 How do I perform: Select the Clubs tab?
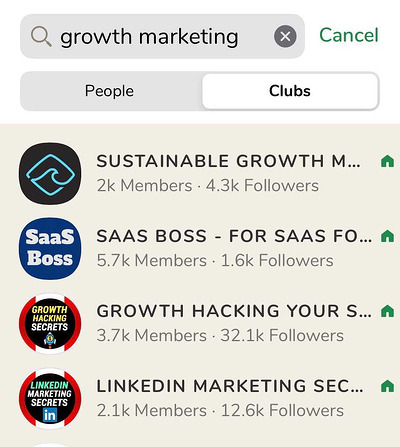[290, 91]
